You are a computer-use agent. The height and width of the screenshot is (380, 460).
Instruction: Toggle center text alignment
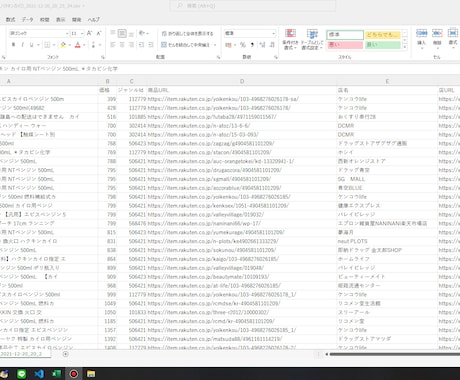pyautogui.click(x=122, y=45)
